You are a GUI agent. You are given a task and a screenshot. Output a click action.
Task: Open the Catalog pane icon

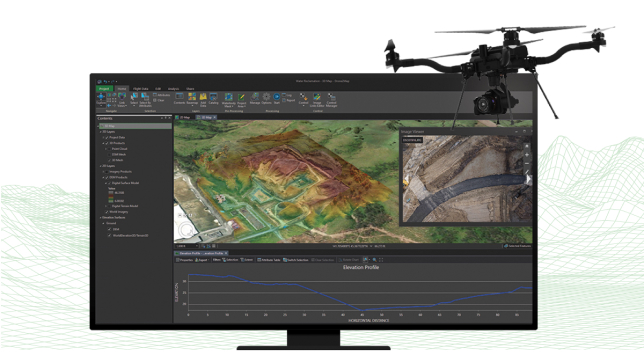(213, 98)
